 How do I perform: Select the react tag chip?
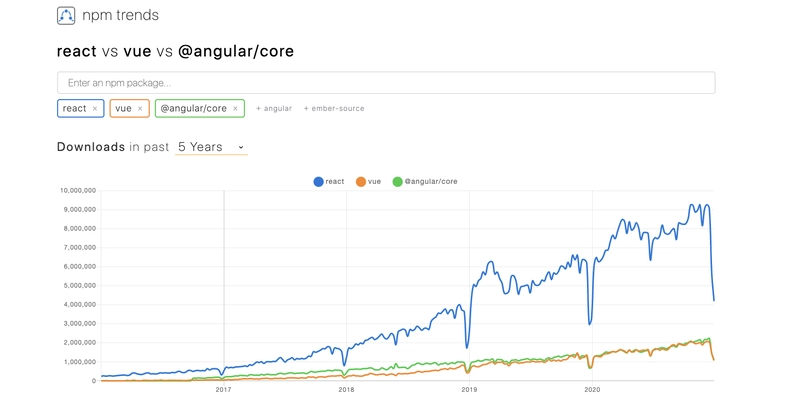tap(81, 109)
